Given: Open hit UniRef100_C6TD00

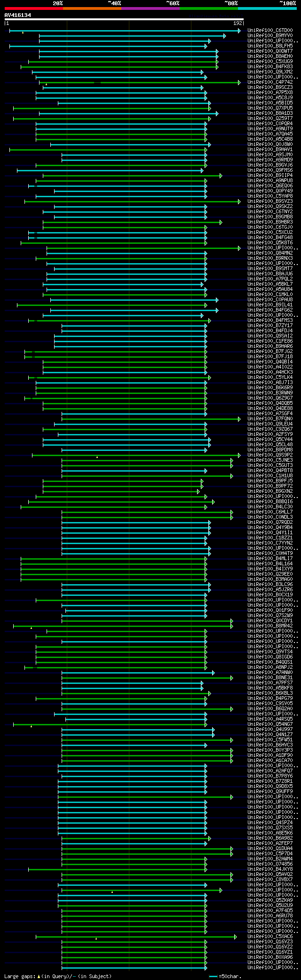Looking at the screenshot, I should [270, 31].
